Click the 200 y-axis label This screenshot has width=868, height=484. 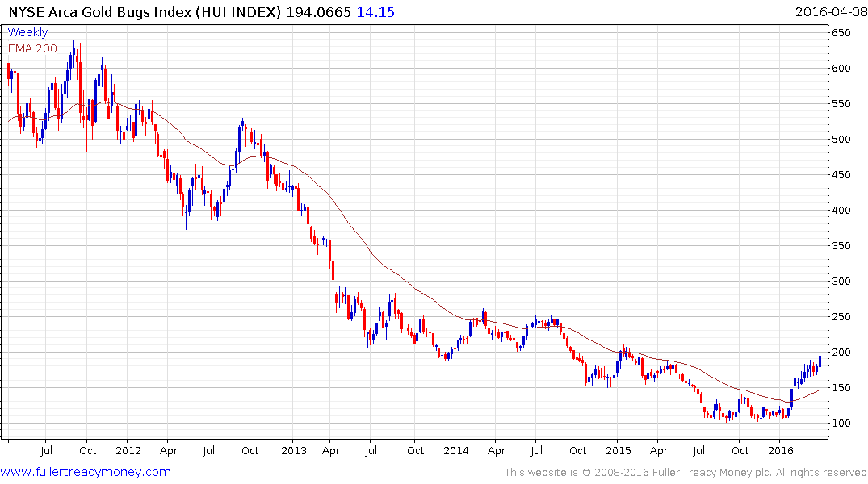[x=841, y=352]
